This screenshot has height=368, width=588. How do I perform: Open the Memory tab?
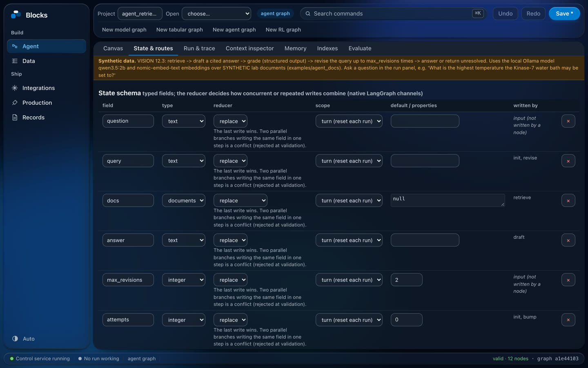click(295, 48)
